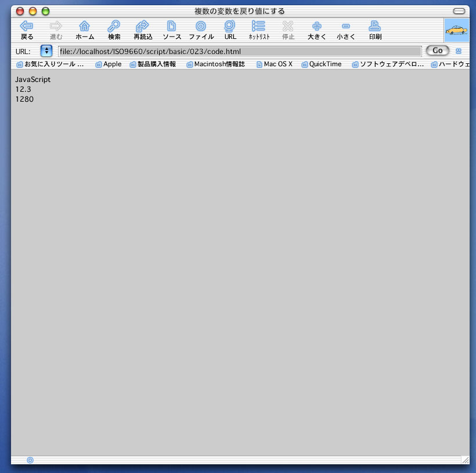Screen dimensions: 476x473
Task: Enlarge text with 大きく plus icon
Action: tap(316, 30)
